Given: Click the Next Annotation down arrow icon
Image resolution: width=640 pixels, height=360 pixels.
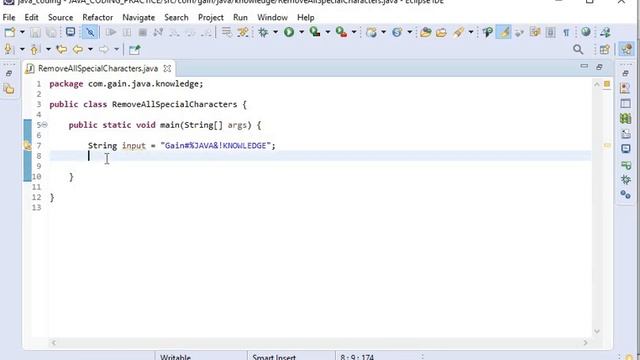Looking at the screenshot, I should tap(8, 49).
